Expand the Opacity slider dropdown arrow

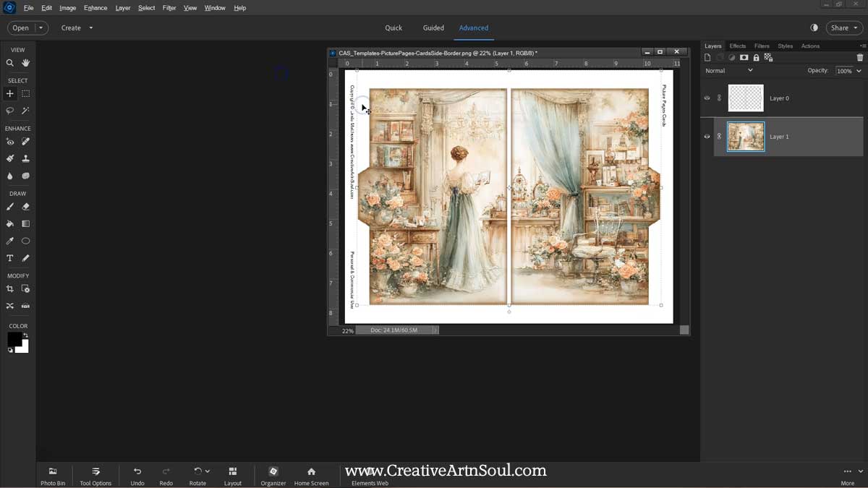859,71
